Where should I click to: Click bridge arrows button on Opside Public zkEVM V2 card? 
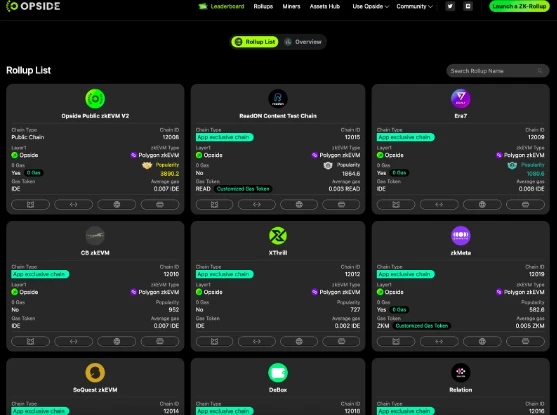pyautogui.click(x=74, y=204)
